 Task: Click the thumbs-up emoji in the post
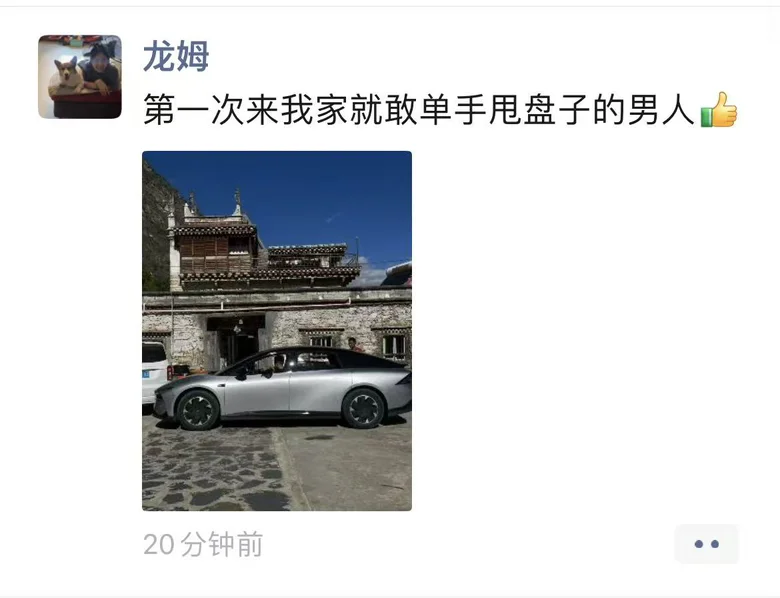719,109
